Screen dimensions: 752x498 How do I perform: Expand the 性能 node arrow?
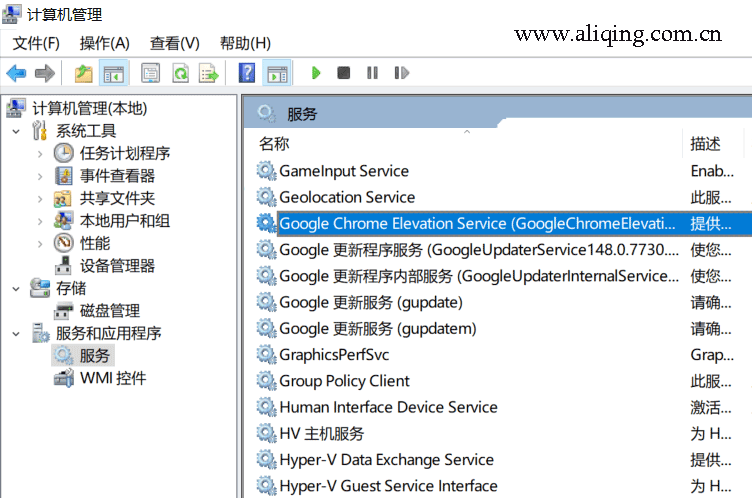coord(40,244)
